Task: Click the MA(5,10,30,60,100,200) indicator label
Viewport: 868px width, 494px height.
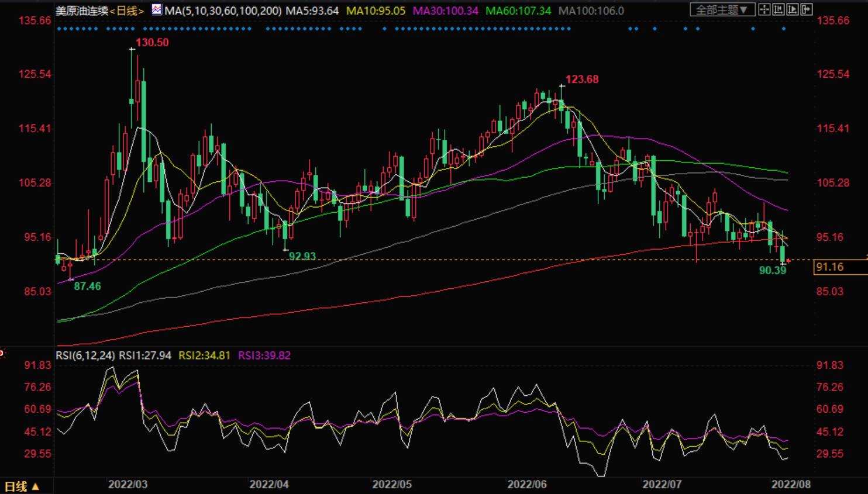Action: click(223, 11)
